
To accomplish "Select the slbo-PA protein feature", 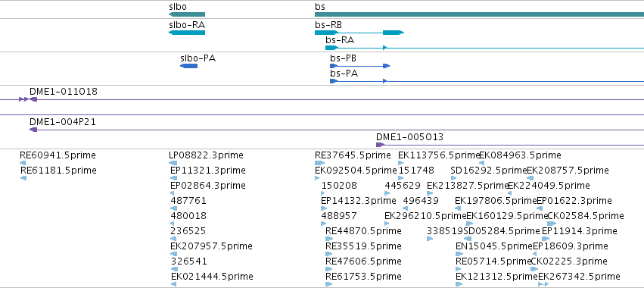I will (x=189, y=66).
